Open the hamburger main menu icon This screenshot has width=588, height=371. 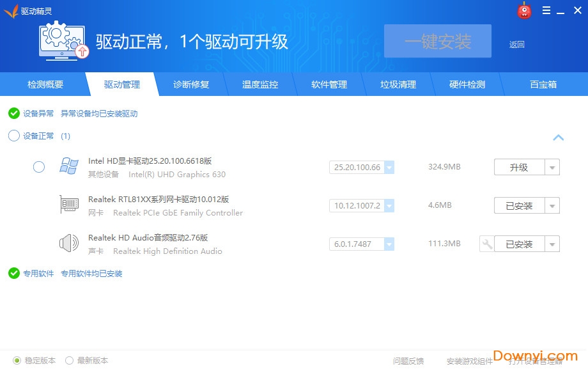pyautogui.click(x=546, y=10)
